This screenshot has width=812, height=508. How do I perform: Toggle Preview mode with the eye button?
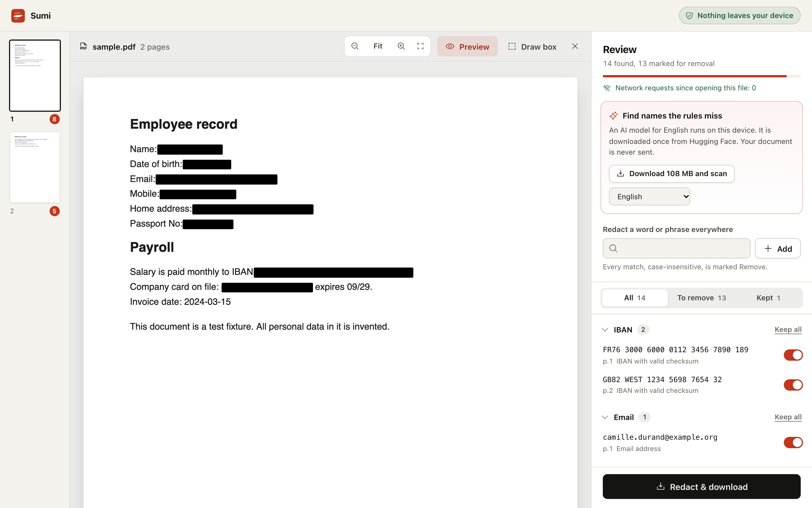tap(467, 46)
